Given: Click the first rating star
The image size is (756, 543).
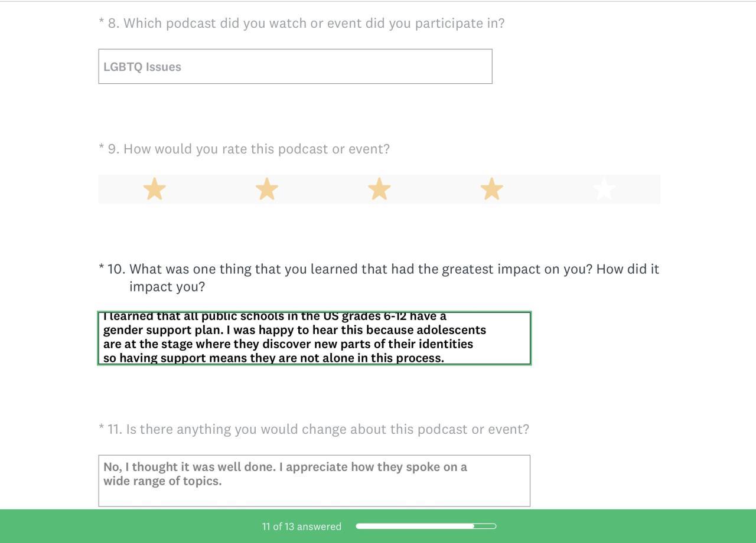Looking at the screenshot, I should (x=155, y=189).
